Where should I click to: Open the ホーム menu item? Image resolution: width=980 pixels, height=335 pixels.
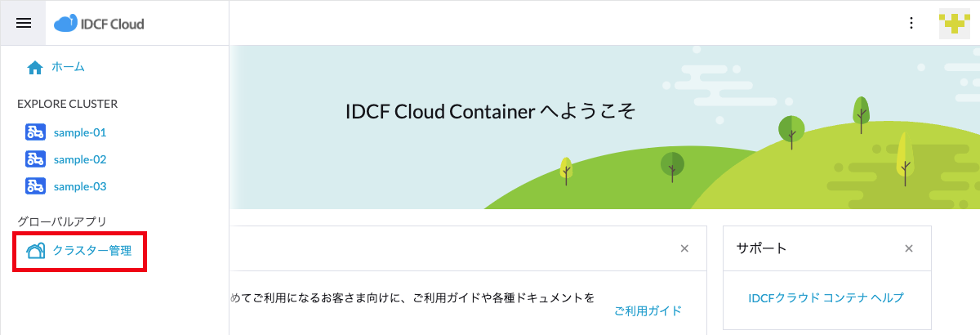69,67
